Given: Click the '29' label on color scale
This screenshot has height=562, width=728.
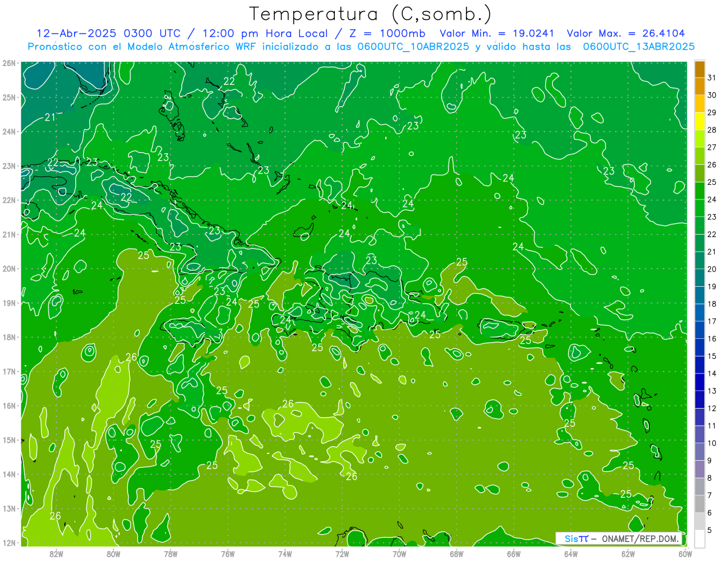Looking at the screenshot, I should pyautogui.click(x=712, y=113).
